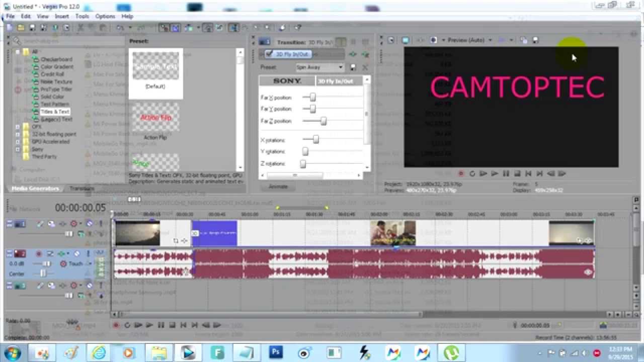This screenshot has height=362, width=644.
Task: Select Credit Roll generator
Action: click(52, 74)
